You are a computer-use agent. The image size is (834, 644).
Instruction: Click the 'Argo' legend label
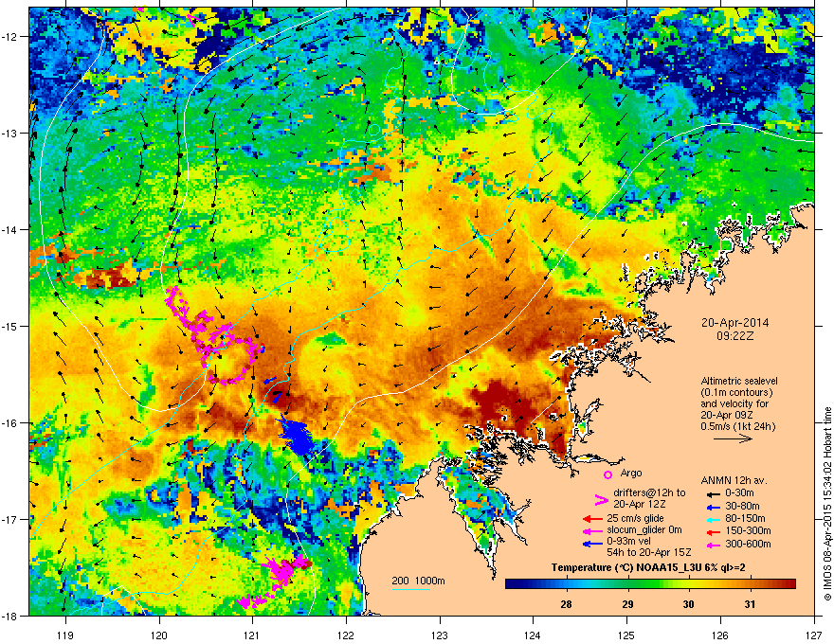pos(631,473)
